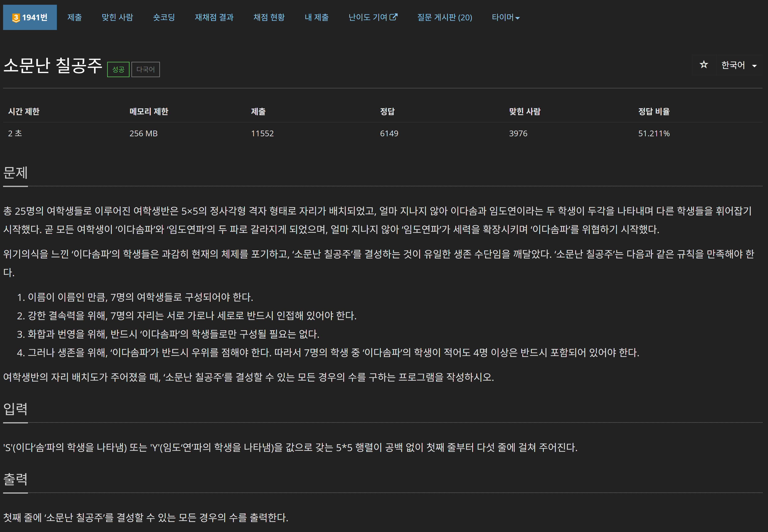Click the 정답 비율 column header
This screenshot has height=532, width=768.
(x=653, y=111)
